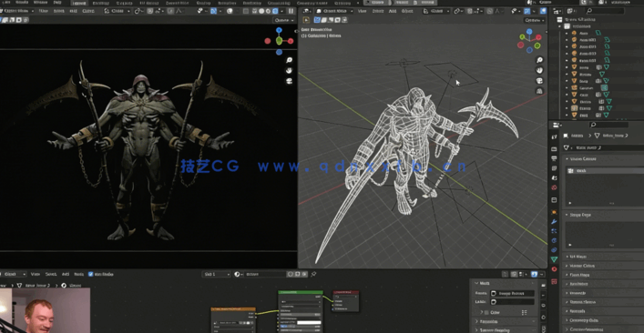Open View menu in right viewport header
The height and width of the screenshot is (333, 644).
point(362,11)
